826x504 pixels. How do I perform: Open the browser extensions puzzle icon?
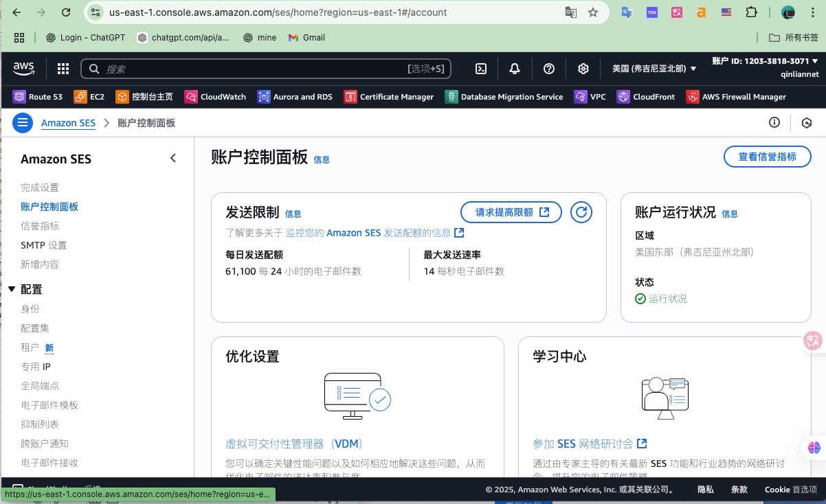pyautogui.click(x=751, y=12)
